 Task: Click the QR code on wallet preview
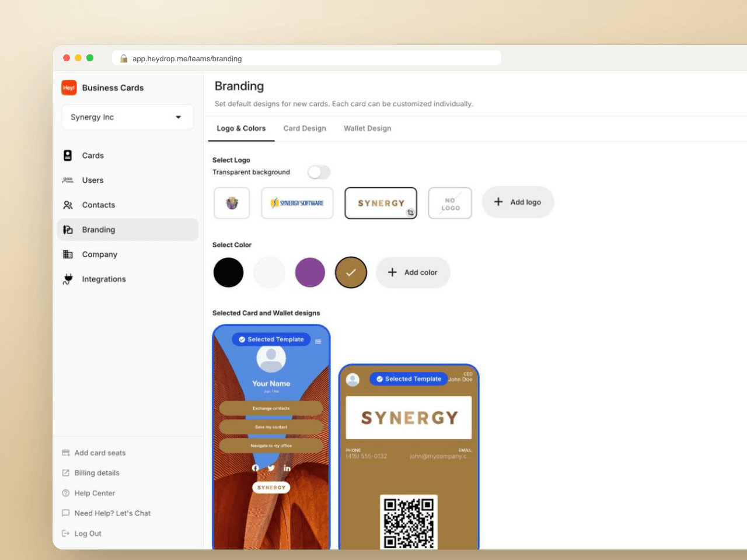(x=409, y=522)
